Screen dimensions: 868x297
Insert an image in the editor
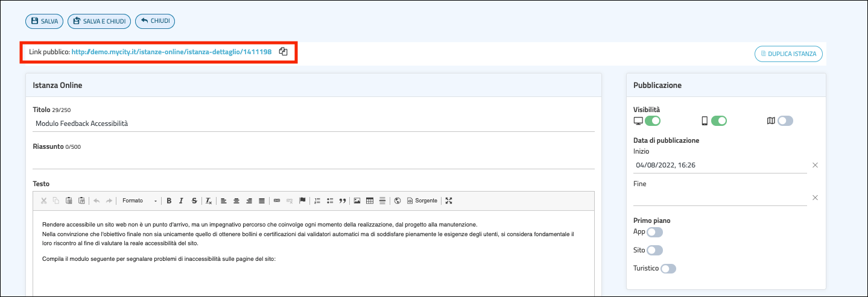(357, 201)
